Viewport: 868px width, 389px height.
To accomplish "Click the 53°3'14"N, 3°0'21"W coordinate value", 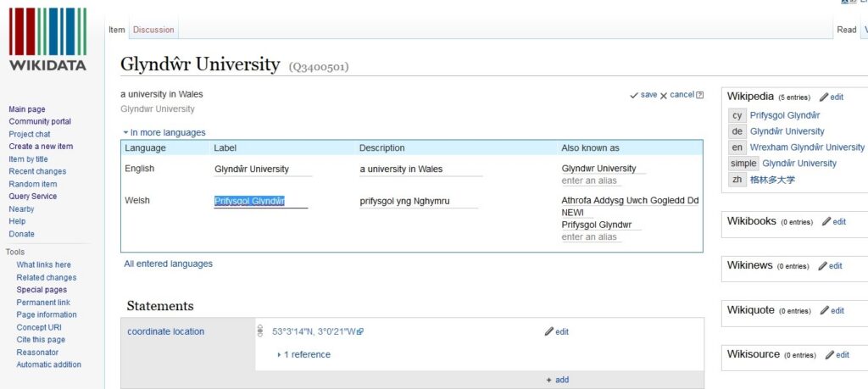I will tap(314, 331).
